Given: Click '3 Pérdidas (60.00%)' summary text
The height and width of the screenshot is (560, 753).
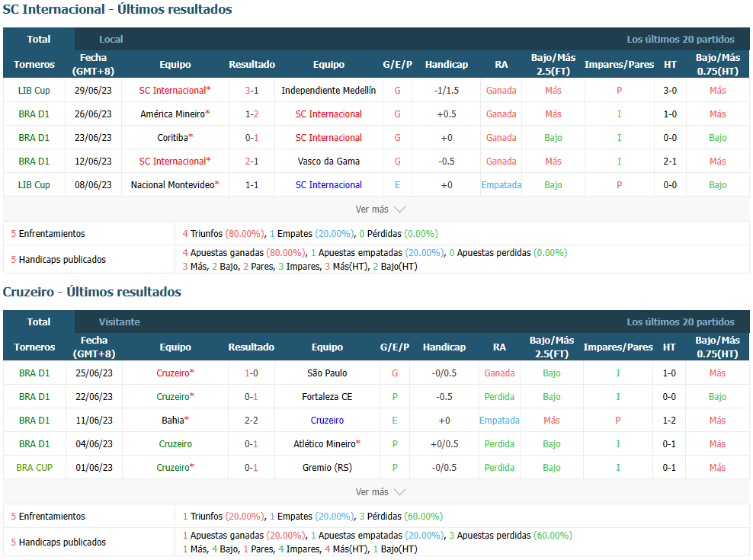Looking at the screenshot, I should (x=401, y=517).
